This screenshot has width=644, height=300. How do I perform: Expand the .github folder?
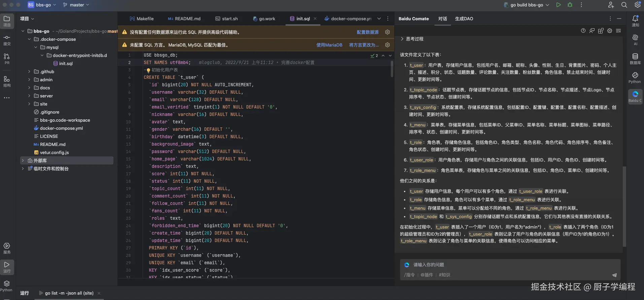point(29,71)
